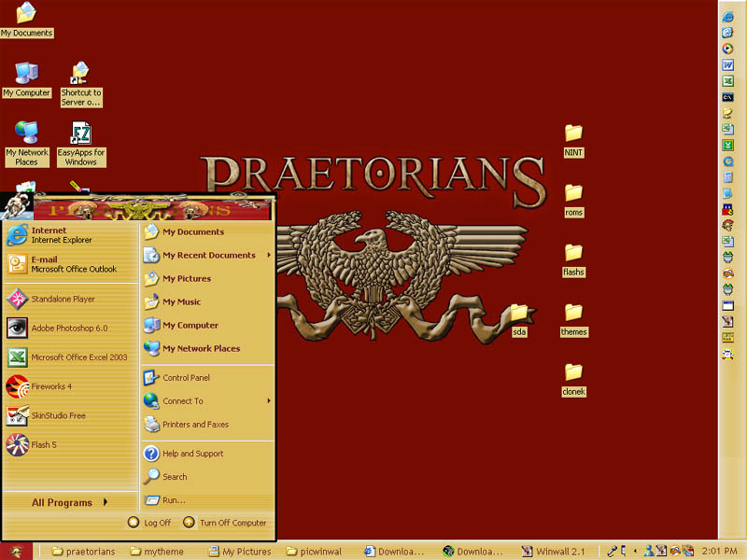Viewport: 747px width, 560px height.
Task: Select the My Documents desktop icon
Action: [x=26, y=20]
